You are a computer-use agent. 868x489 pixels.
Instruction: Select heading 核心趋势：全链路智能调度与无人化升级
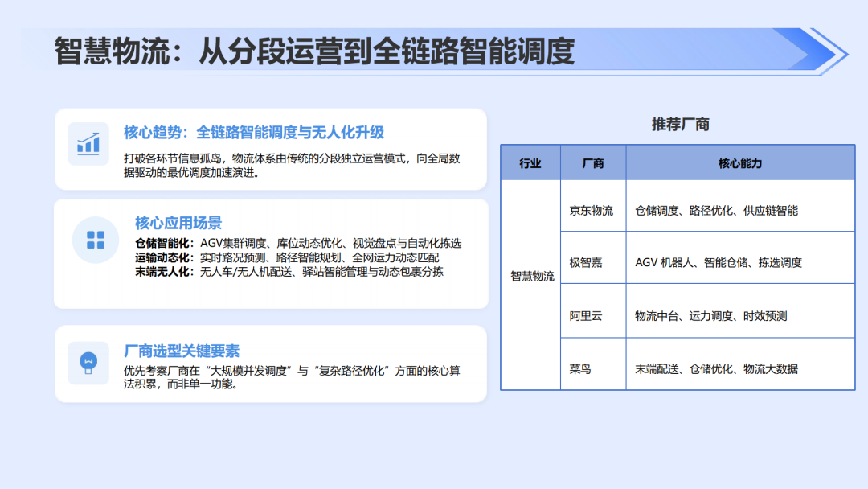253,133
